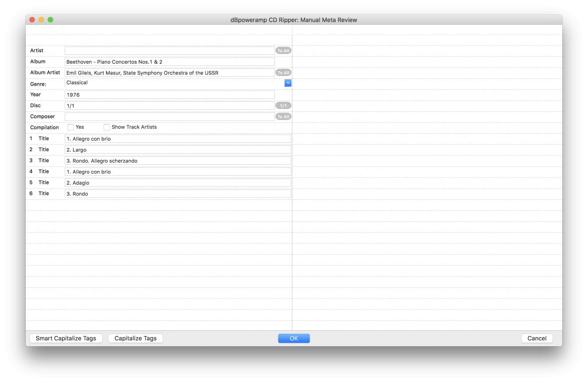Edit track 3 title Rondo. Allegro scherzando
588x383 pixels.
pyautogui.click(x=178, y=161)
